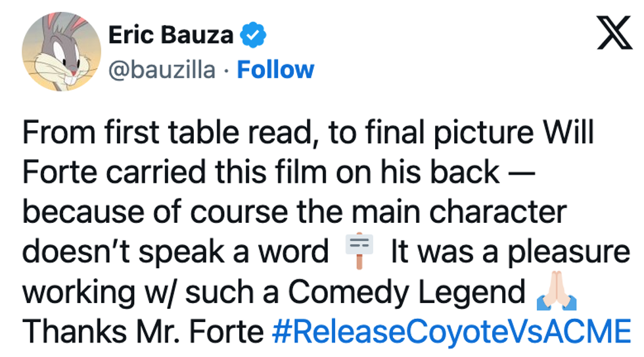Click the phrase "Thanks Mr. Forte"
The image size is (644, 357).
click(143, 332)
